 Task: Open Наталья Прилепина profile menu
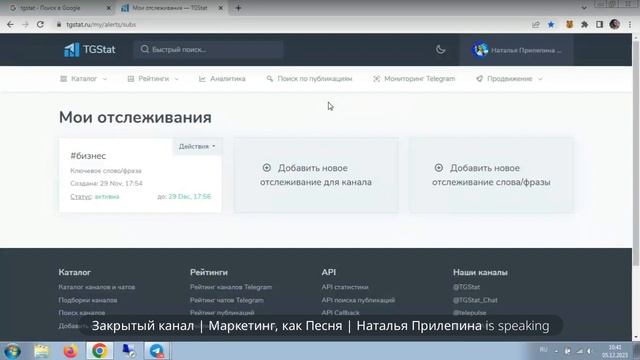(516, 50)
